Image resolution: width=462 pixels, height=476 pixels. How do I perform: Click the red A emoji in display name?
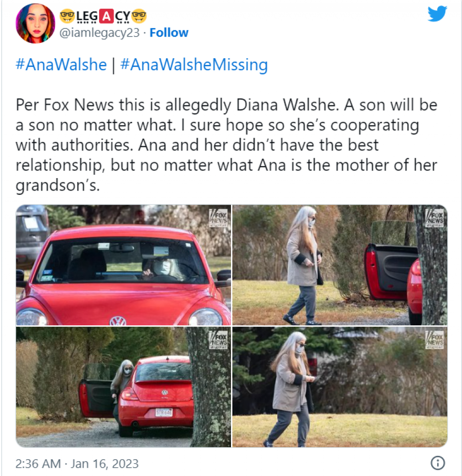pyautogui.click(x=106, y=16)
